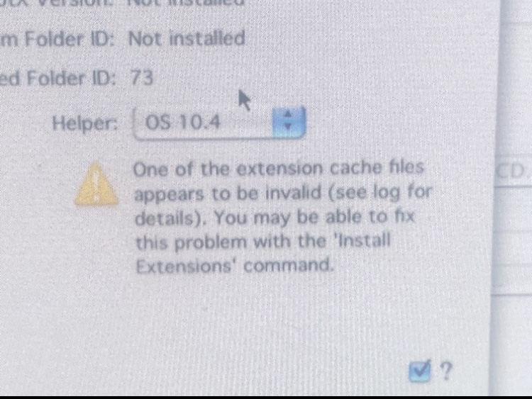Click the yellow warning triangle icon
The image size is (532, 399).
96,185
